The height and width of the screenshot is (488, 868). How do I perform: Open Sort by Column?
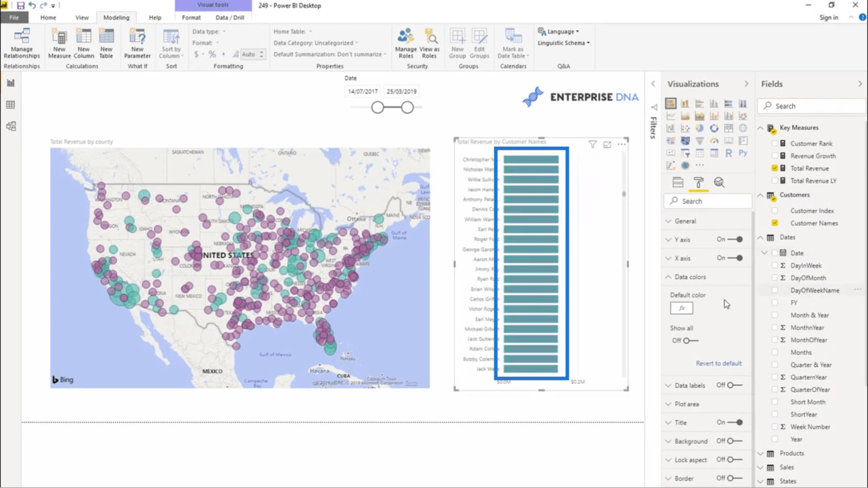pos(171,43)
